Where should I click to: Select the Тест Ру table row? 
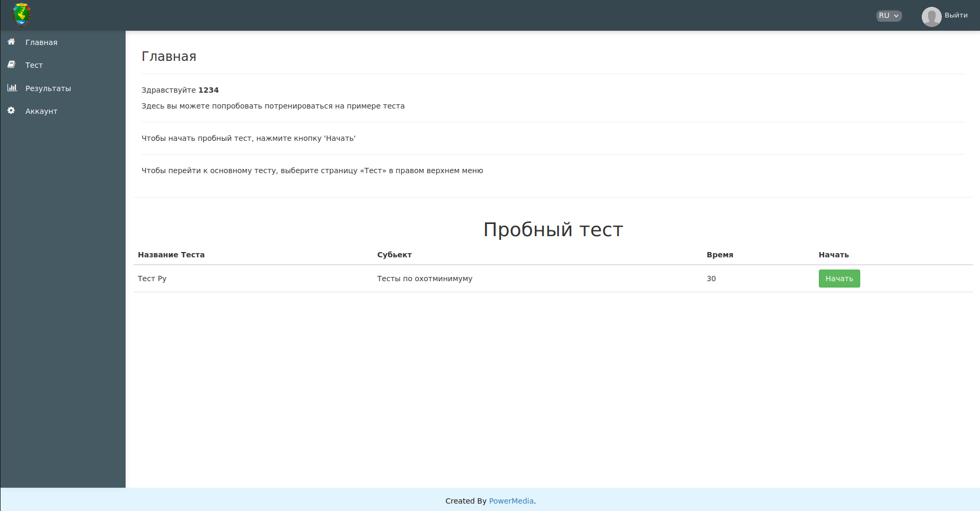(x=152, y=278)
